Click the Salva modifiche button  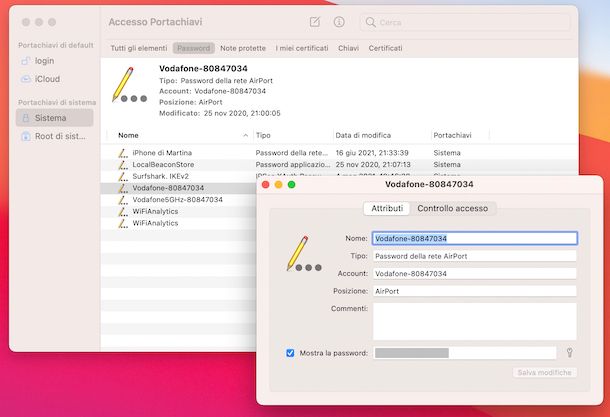point(545,372)
